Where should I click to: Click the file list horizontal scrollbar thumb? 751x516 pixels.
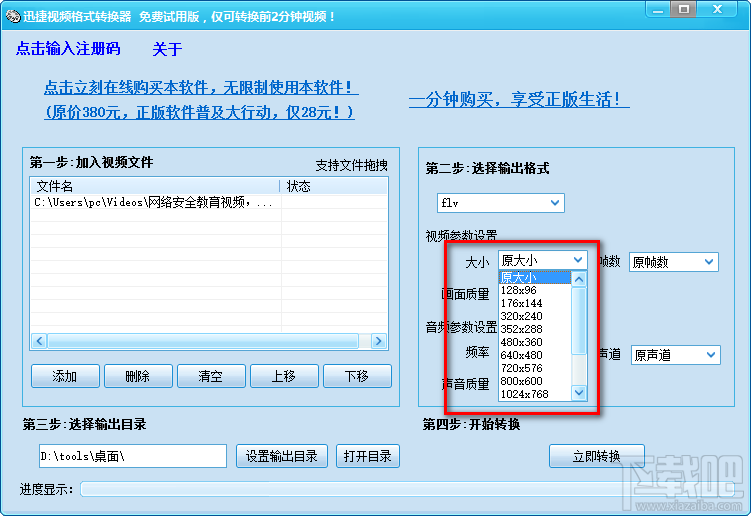pyautogui.click(x=203, y=341)
